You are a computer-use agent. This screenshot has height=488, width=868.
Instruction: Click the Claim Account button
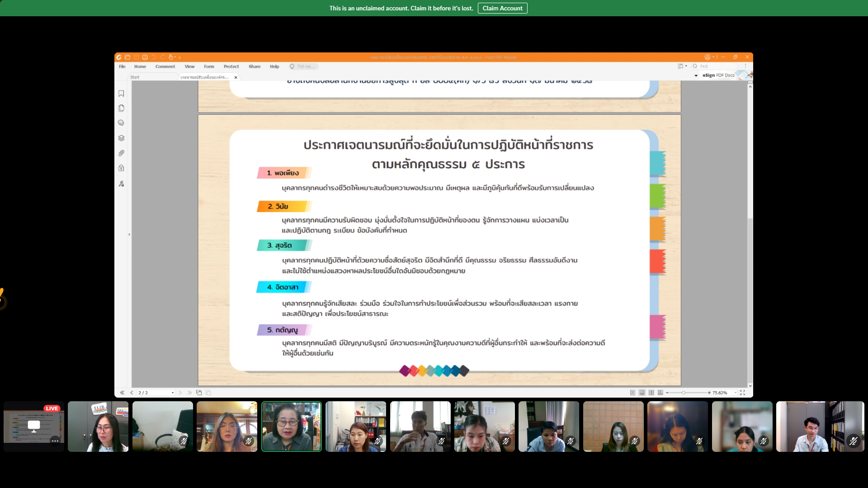(x=502, y=8)
